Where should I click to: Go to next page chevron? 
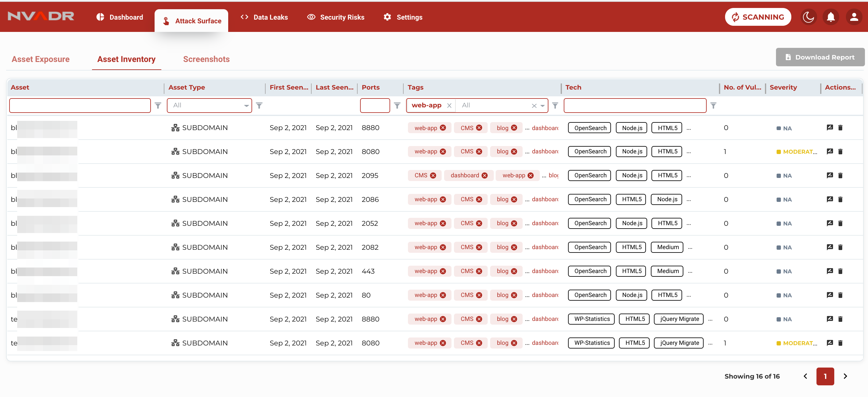pos(845,376)
